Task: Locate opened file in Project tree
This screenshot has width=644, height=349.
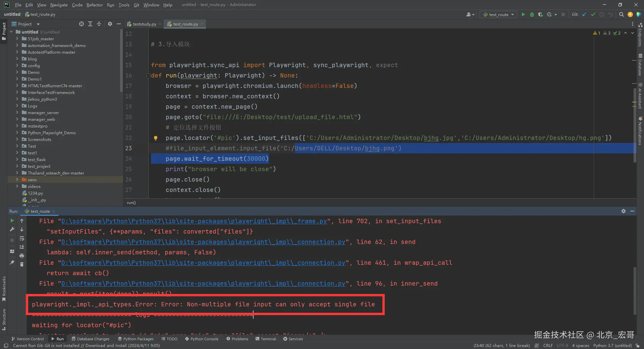Action: point(82,24)
